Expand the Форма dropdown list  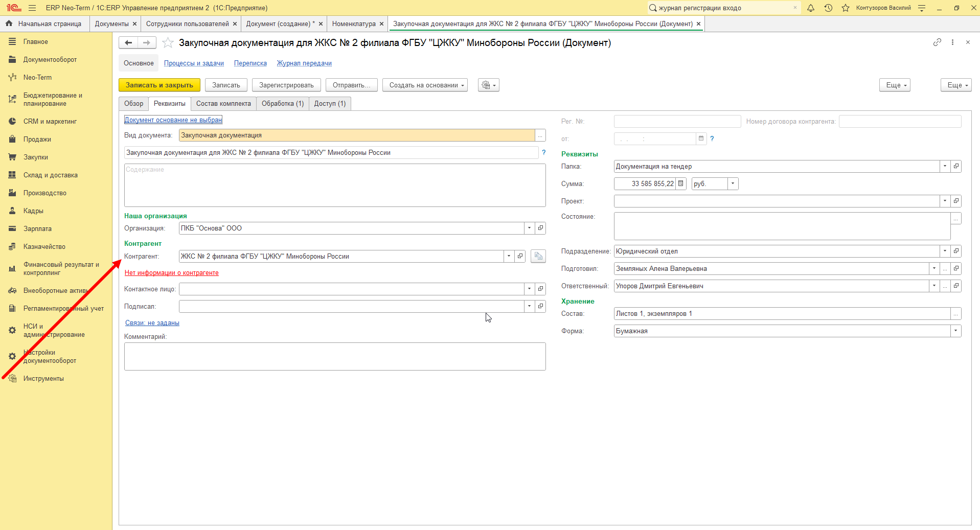(x=955, y=331)
